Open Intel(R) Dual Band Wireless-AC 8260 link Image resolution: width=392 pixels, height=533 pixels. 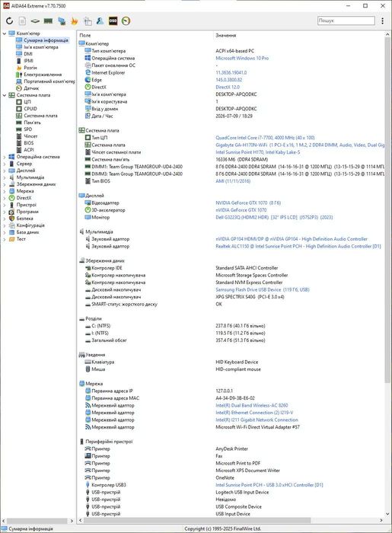tap(251, 405)
